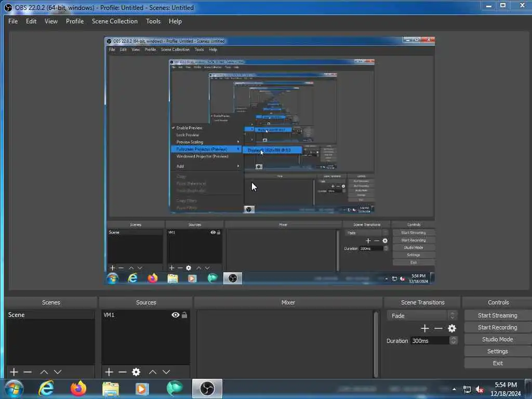
Task: Click Start Recording button
Action: tap(497, 327)
